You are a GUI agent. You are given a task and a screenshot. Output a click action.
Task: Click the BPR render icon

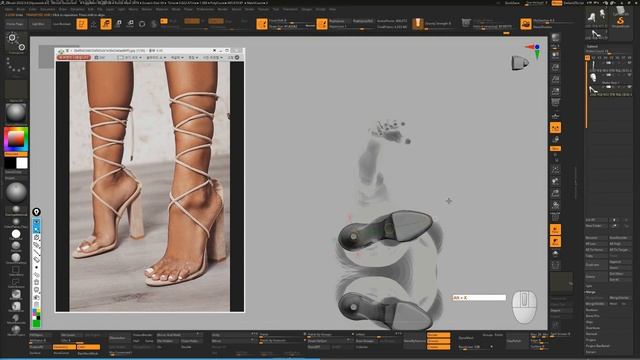coord(556,38)
